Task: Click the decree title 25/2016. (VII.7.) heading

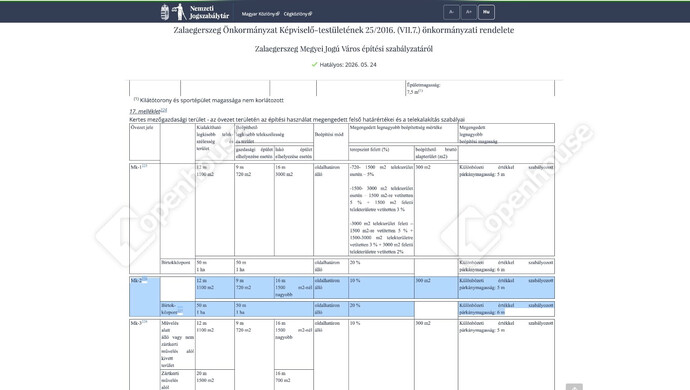Action: [x=344, y=30]
